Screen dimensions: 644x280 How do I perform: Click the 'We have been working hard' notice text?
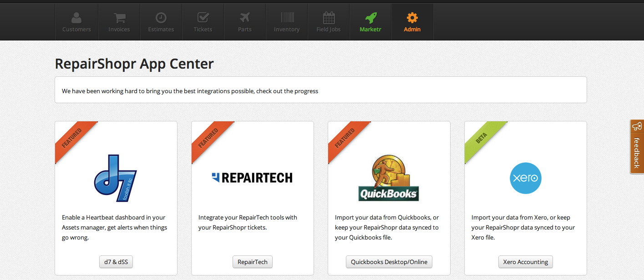pos(190,91)
